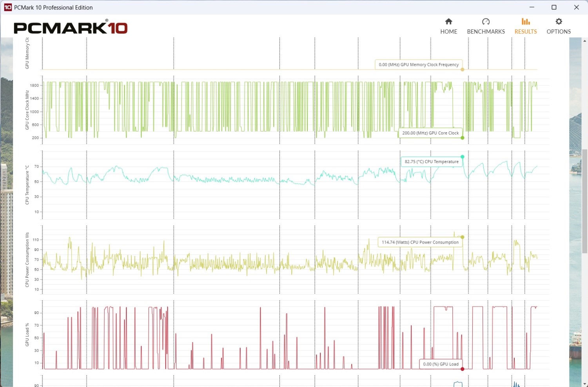Click the 70 tick on CPU Temperature axis
The height and width of the screenshot is (387, 588).
[x=36, y=167]
